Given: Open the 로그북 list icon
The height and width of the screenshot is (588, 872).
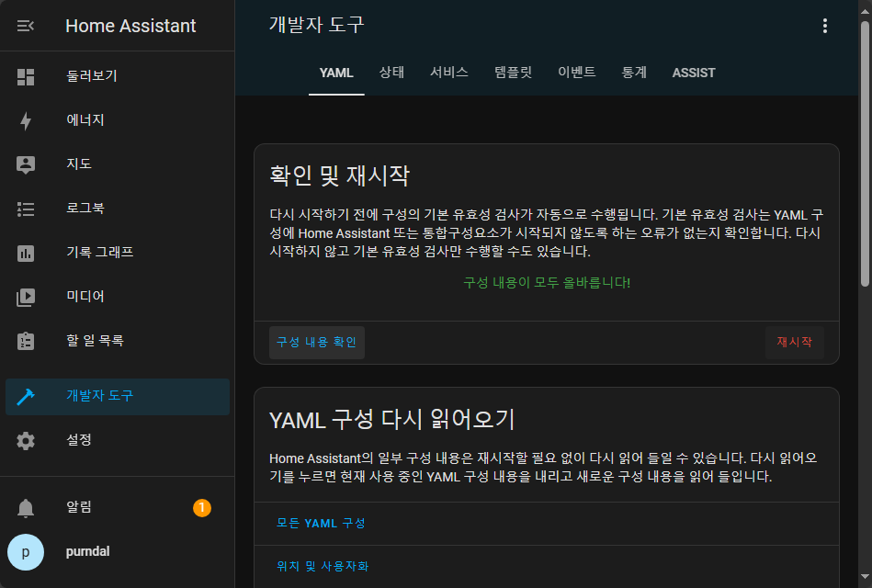Looking at the screenshot, I should (26, 209).
